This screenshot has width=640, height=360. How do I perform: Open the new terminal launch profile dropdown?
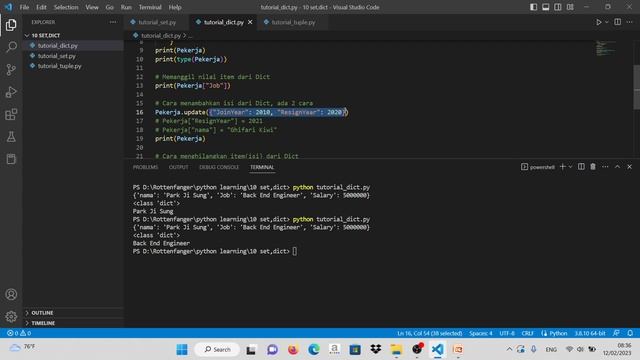coord(570,167)
